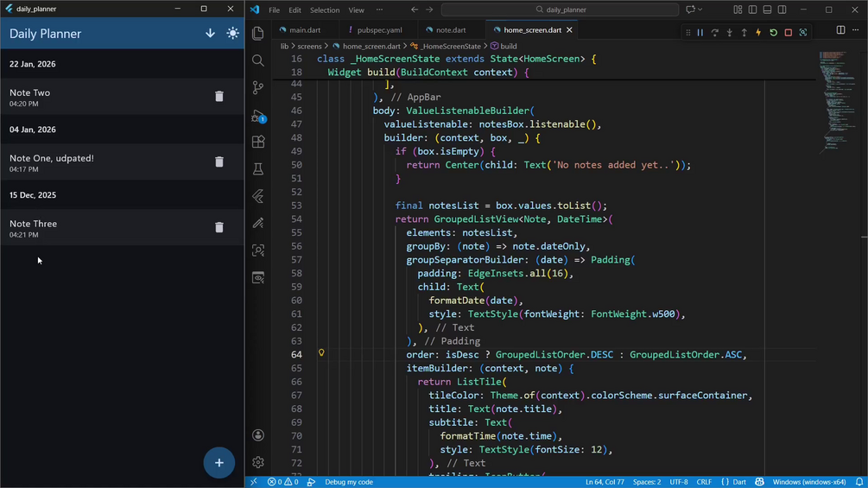Open the widget inspector icon in the activity bar
Image resolution: width=868 pixels, height=488 pixels.
pos(258,250)
